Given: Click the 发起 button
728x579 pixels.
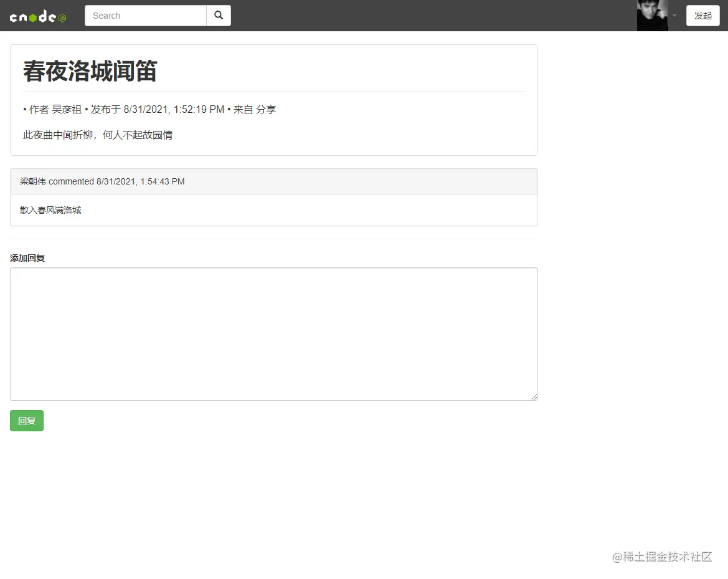Looking at the screenshot, I should [703, 16].
